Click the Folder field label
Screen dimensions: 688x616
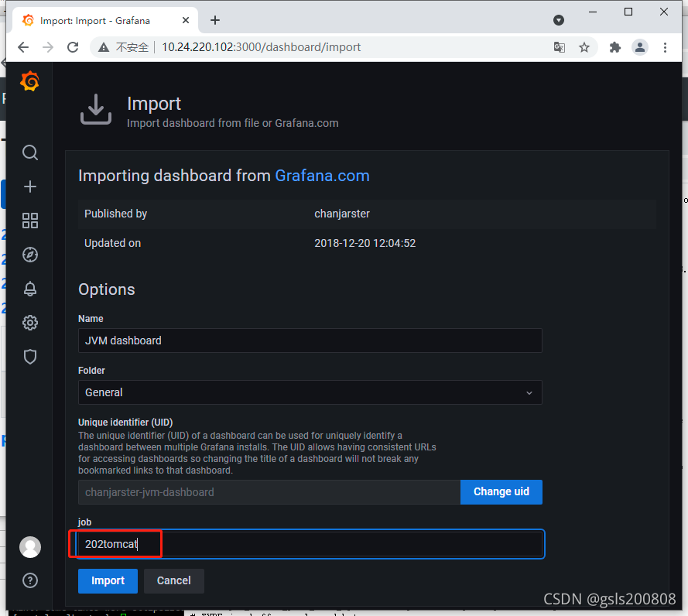tap(91, 371)
